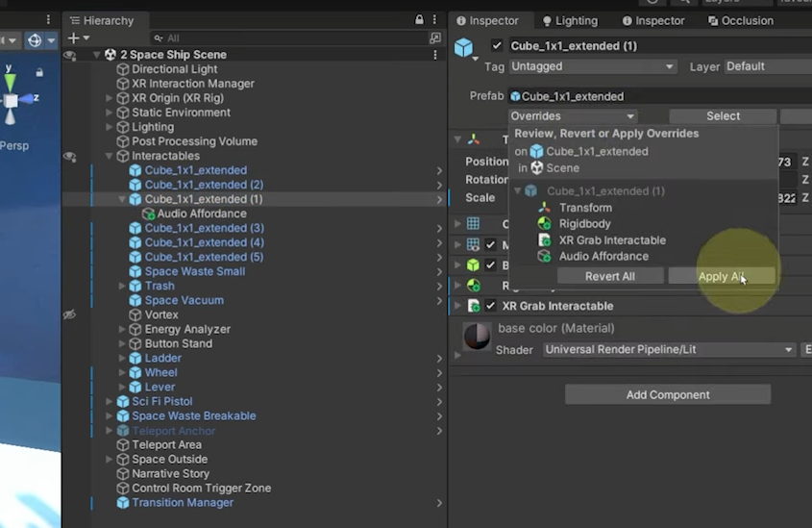
Task: Click the scene view Y axis gizmo cone
Action: [x=10, y=83]
